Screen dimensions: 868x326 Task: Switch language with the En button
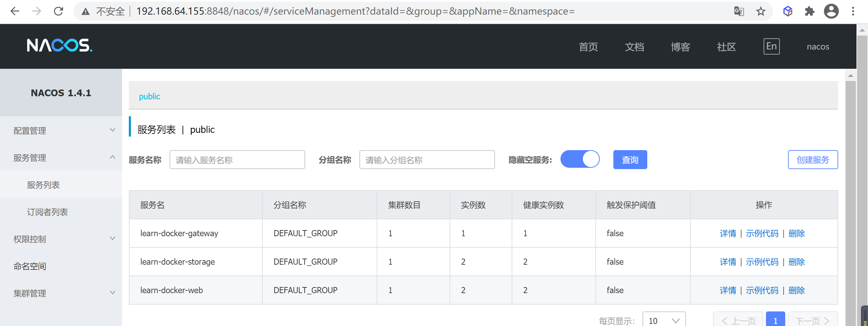[771, 46]
